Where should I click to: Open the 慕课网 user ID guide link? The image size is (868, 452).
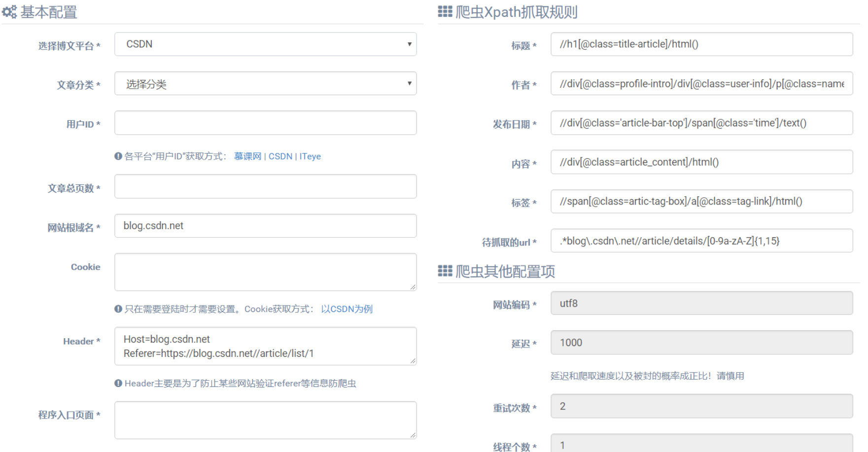pyautogui.click(x=247, y=156)
